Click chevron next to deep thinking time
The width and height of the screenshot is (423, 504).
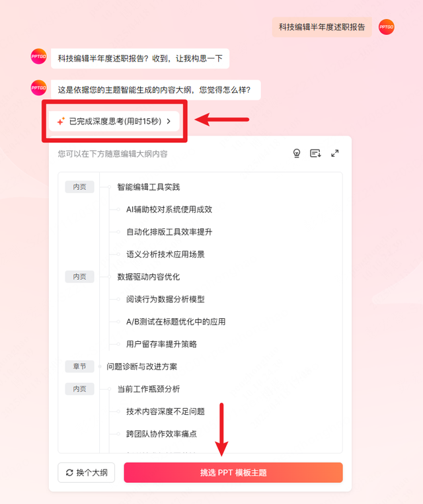pos(169,121)
